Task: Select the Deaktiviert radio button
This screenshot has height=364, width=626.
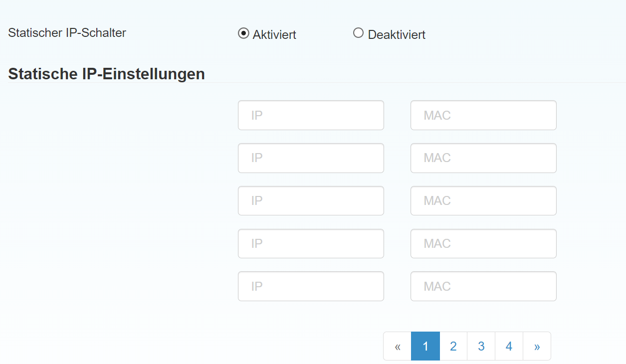Action: [358, 33]
